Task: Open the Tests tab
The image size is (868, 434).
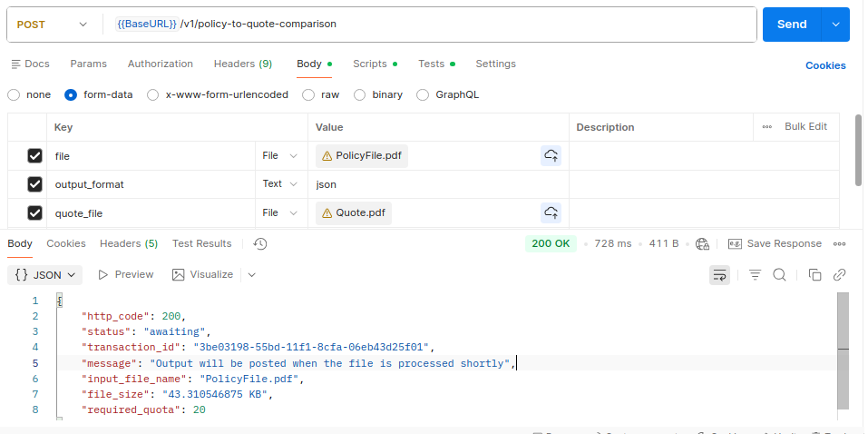Action: [436, 64]
